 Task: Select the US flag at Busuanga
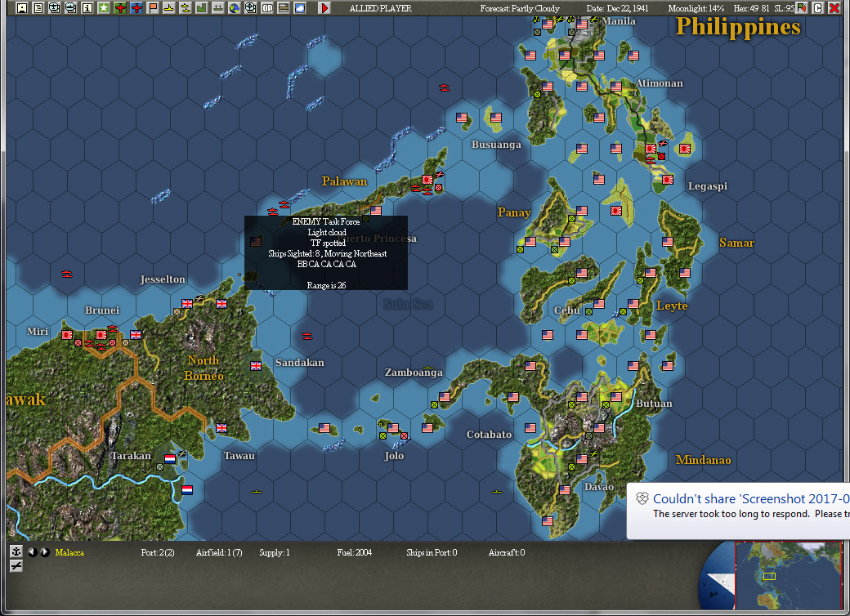[x=496, y=117]
